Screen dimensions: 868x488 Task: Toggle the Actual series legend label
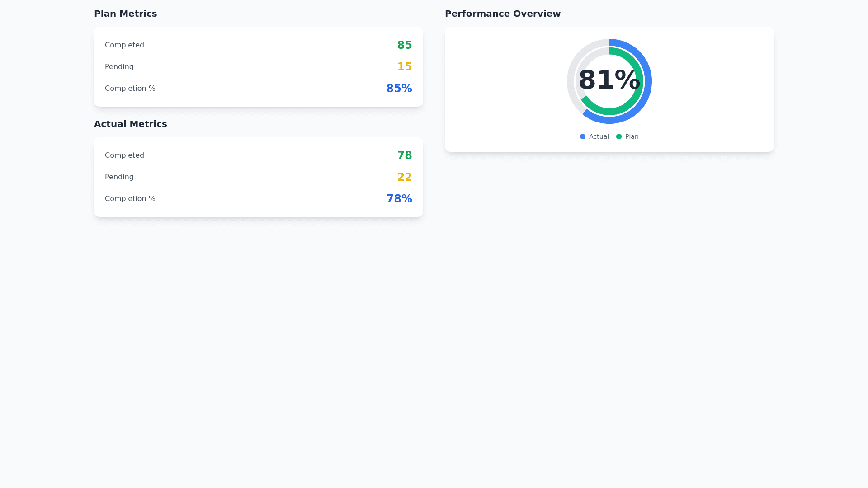599,136
